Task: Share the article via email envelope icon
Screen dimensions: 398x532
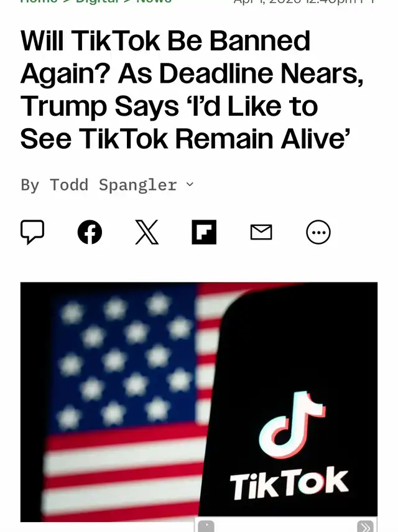Action: 261,232
